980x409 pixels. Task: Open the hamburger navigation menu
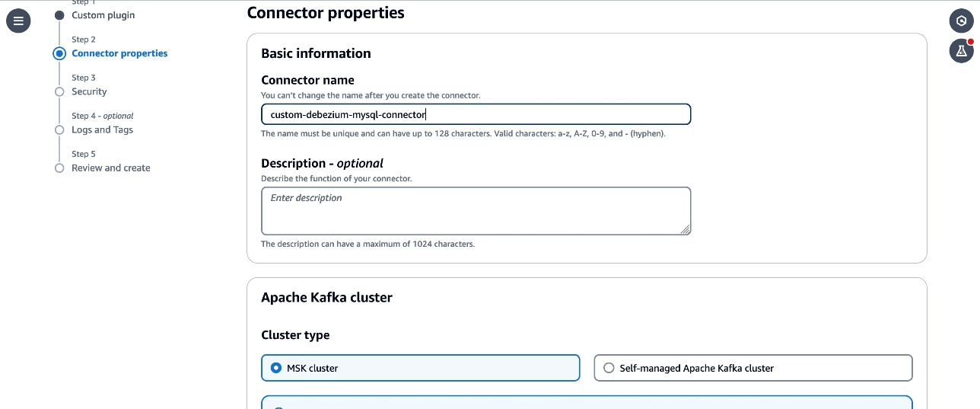18,21
